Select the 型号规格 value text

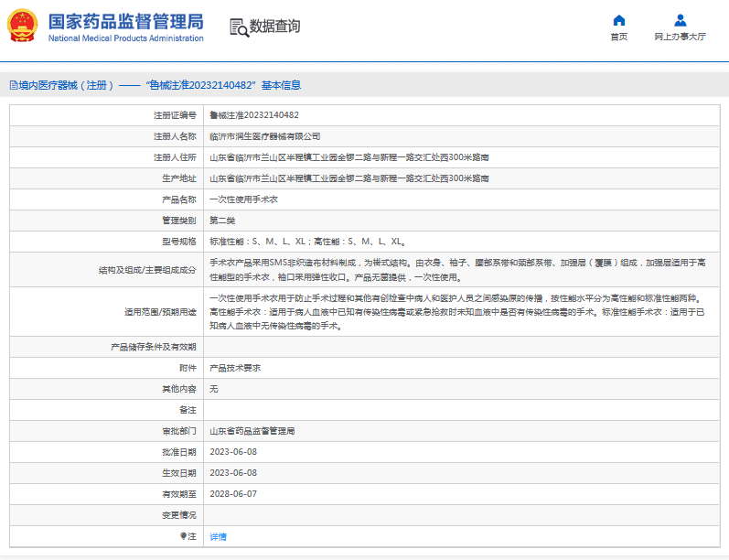point(307,242)
